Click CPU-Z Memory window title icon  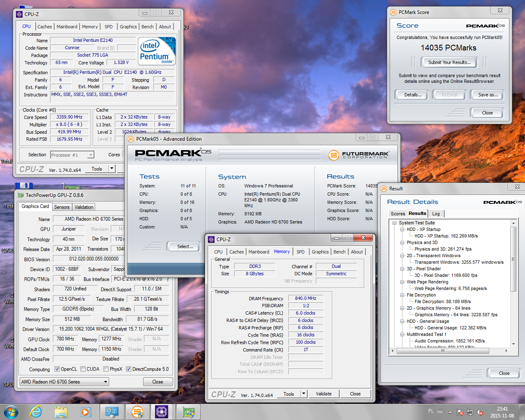pyautogui.click(x=211, y=240)
